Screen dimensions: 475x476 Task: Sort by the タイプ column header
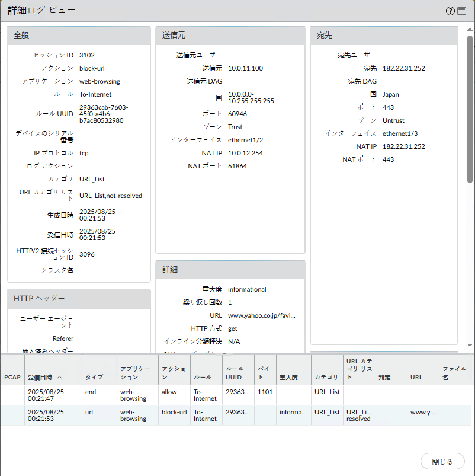click(94, 377)
